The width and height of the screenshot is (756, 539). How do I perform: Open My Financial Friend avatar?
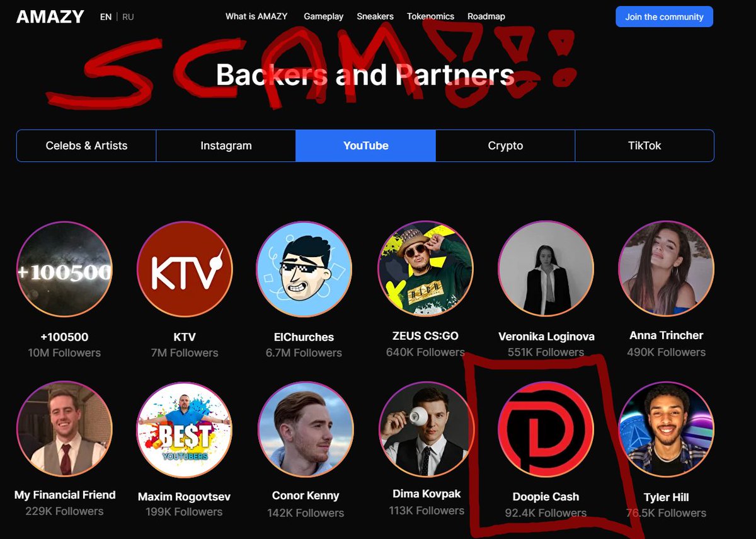(x=64, y=429)
